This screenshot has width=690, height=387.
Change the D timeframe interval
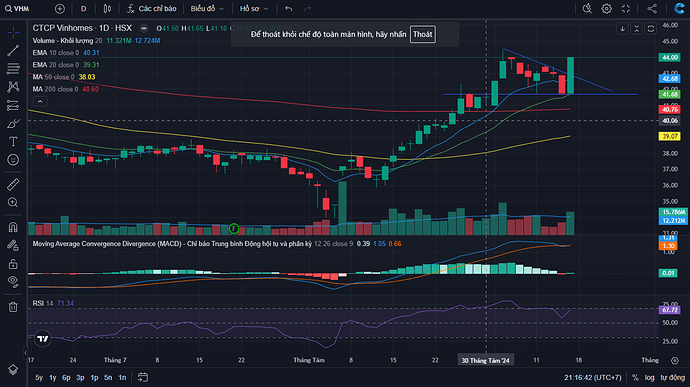tap(83, 9)
